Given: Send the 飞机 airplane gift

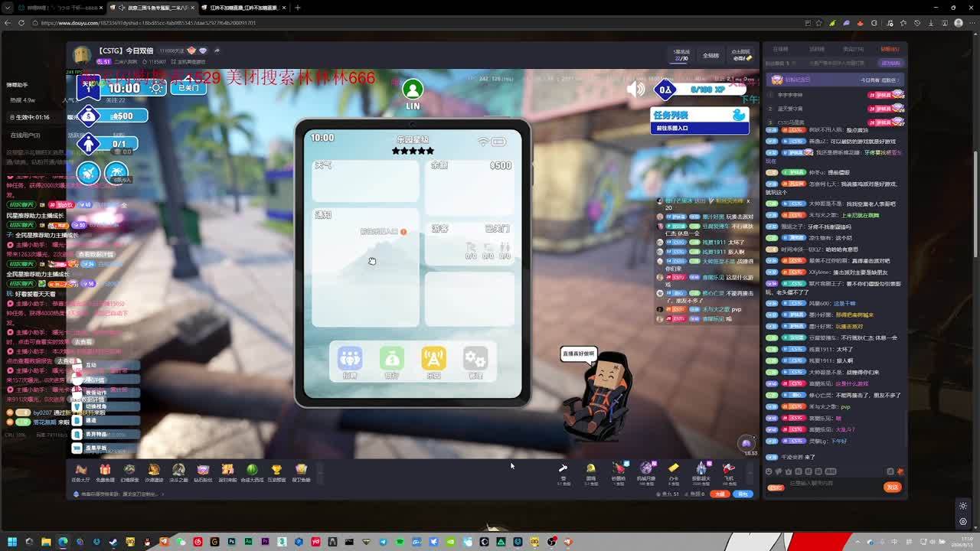Looking at the screenshot, I should tap(729, 472).
